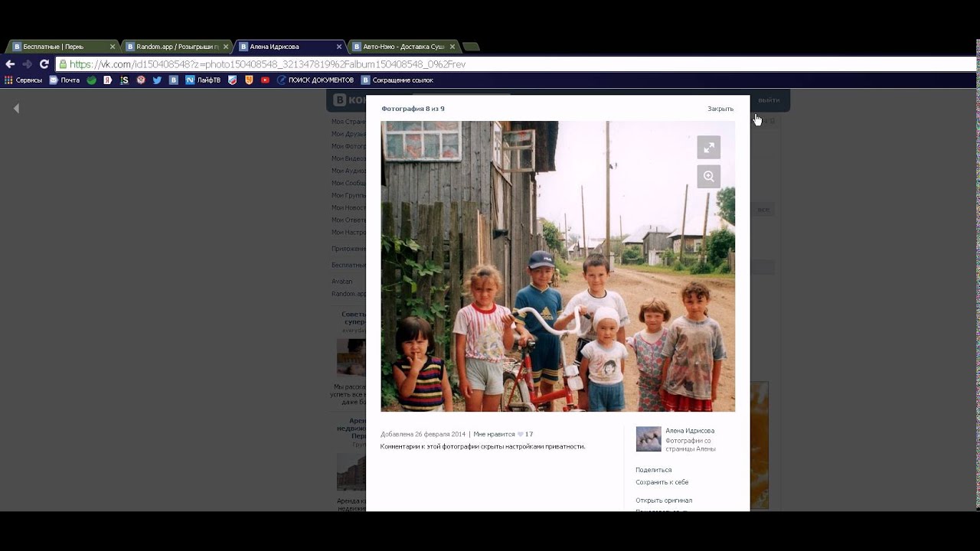
Task: Click the SSL padlock in address bar
Action: (x=63, y=64)
